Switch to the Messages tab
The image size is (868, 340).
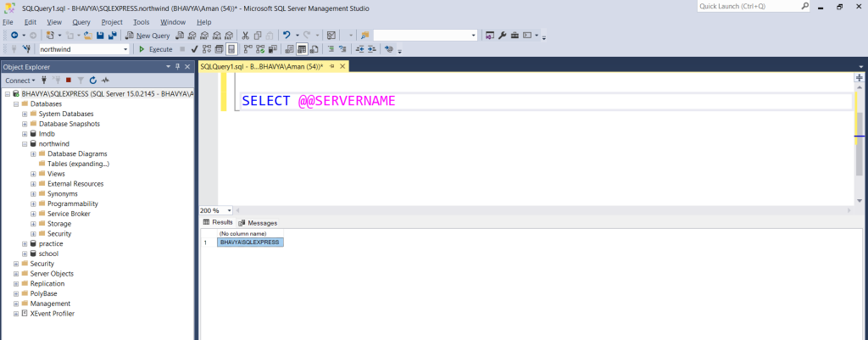click(258, 223)
